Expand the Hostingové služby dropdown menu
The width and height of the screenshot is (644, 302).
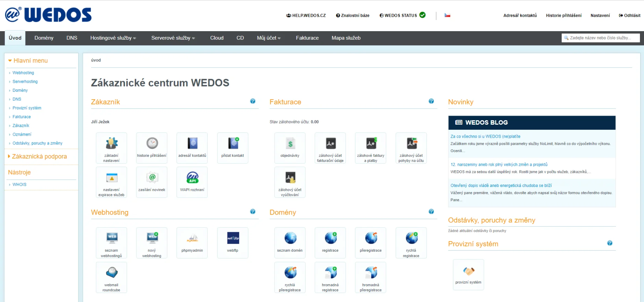113,38
